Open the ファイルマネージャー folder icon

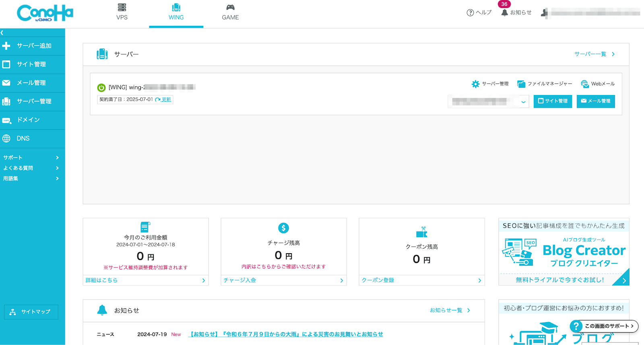[x=521, y=84]
